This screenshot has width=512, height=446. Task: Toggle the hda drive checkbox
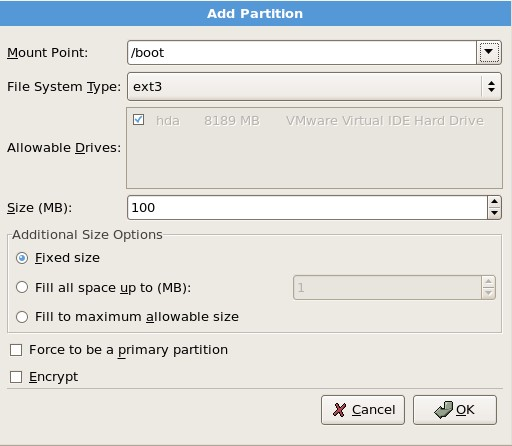(x=138, y=119)
